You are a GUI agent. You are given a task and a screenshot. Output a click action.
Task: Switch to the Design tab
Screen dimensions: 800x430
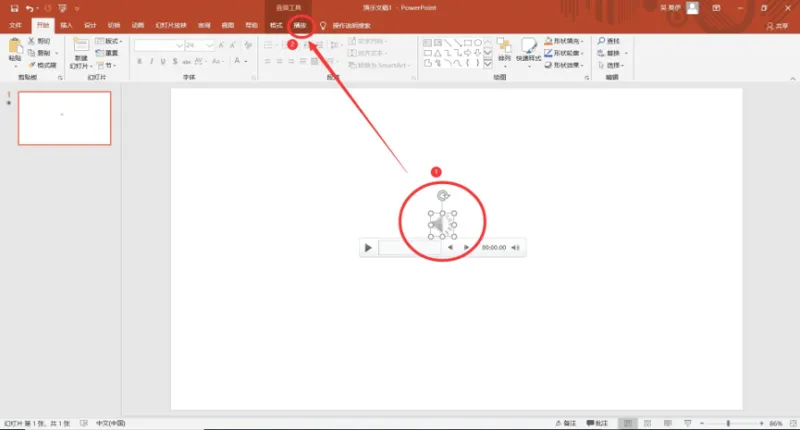[x=90, y=25]
